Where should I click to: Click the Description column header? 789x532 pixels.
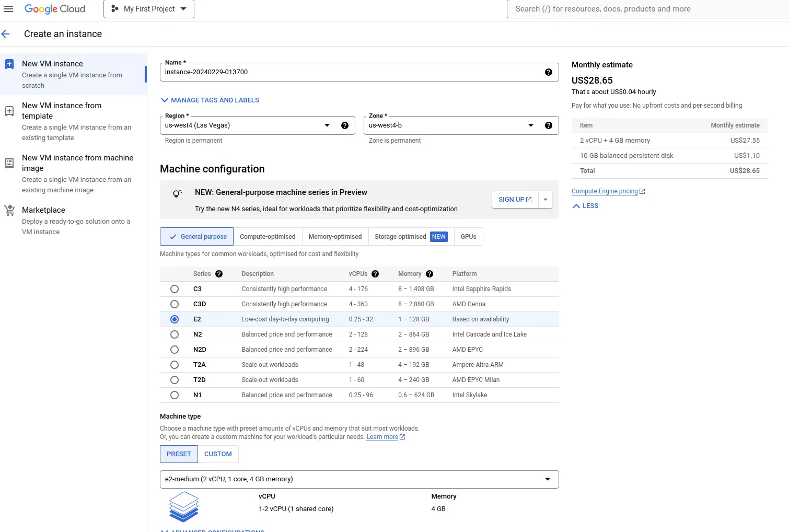tap(258, 274)
